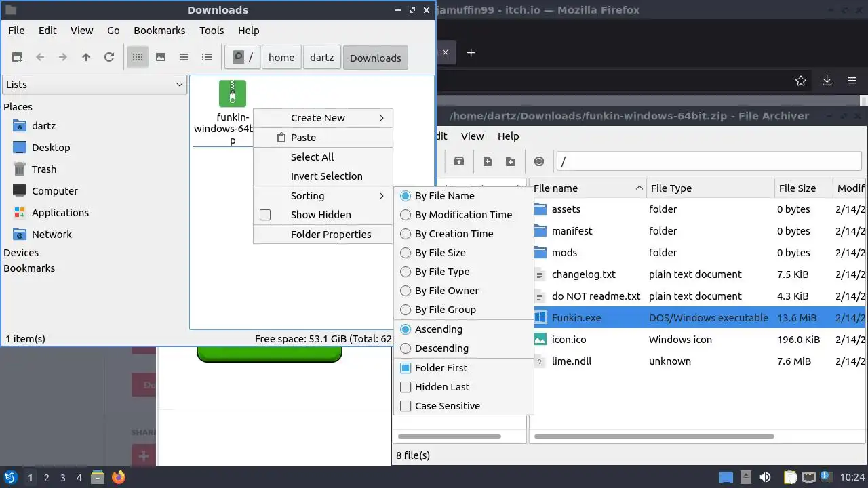The height and width of the screenshot is (488, 868).
Task: Click the clipboard icon in system tray
Action: click(x=790, y=477)
